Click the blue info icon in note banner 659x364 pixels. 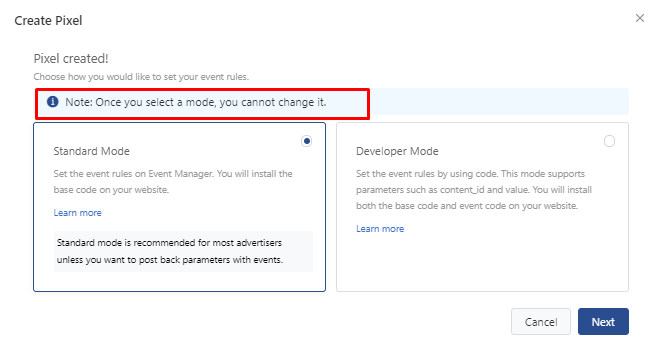coord(53,102)
